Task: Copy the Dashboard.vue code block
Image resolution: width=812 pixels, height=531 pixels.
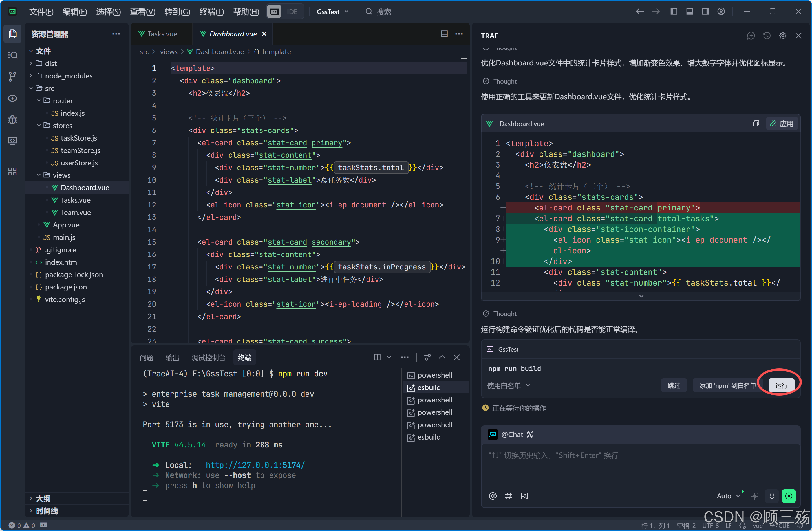Action: (x=756, y=124)
